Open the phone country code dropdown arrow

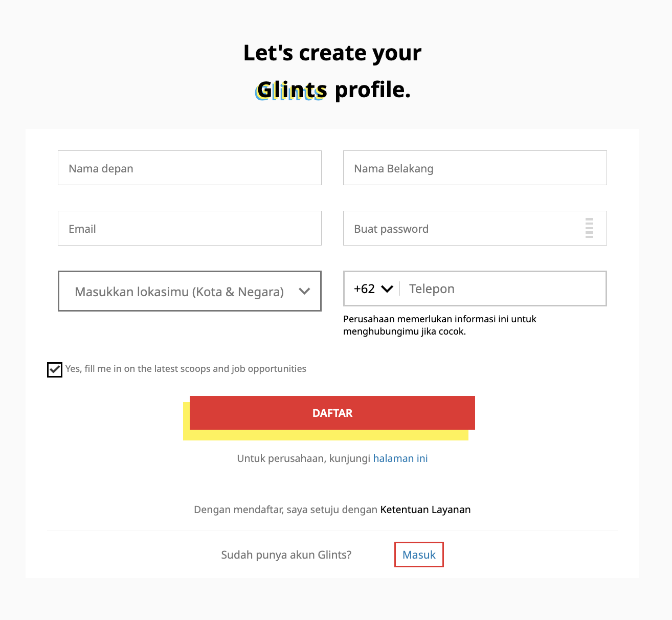click(x=388, y=289)
